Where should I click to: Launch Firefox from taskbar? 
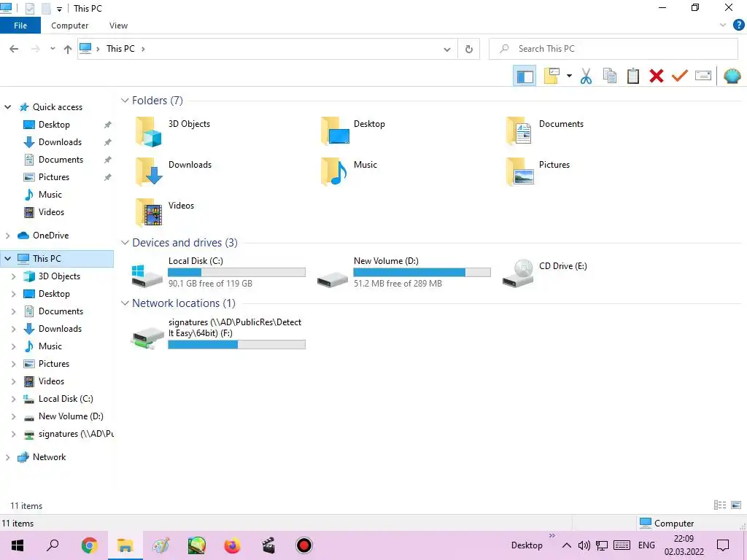point(233,545)
